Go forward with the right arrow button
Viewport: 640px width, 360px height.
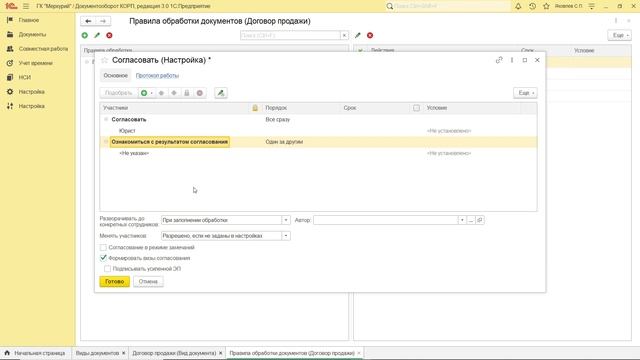(x=103, y=21)
